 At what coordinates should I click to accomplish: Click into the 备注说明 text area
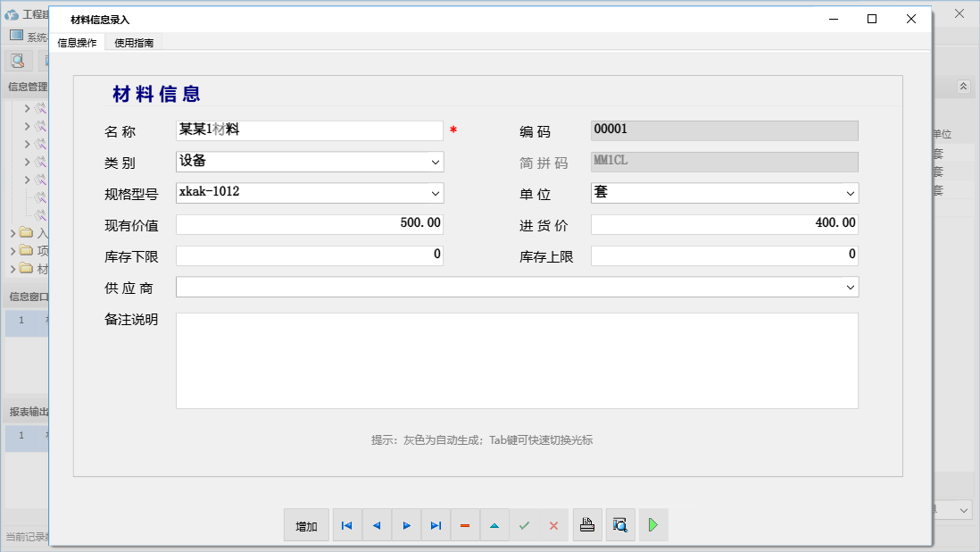tap(517, 360)
